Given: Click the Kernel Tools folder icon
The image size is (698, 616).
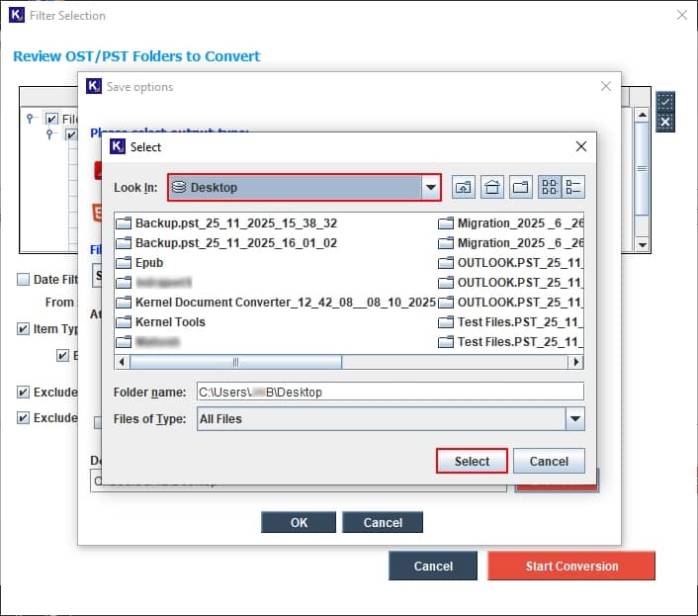Looking at the screenshot, I should pyautogui.click(x=124, y=322).
